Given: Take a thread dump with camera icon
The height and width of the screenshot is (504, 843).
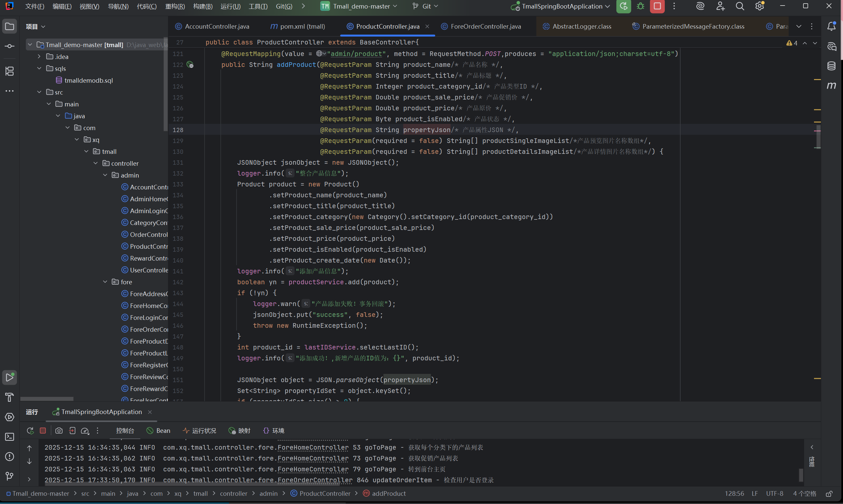Looking at the screenshot, I should pos(59,431).
